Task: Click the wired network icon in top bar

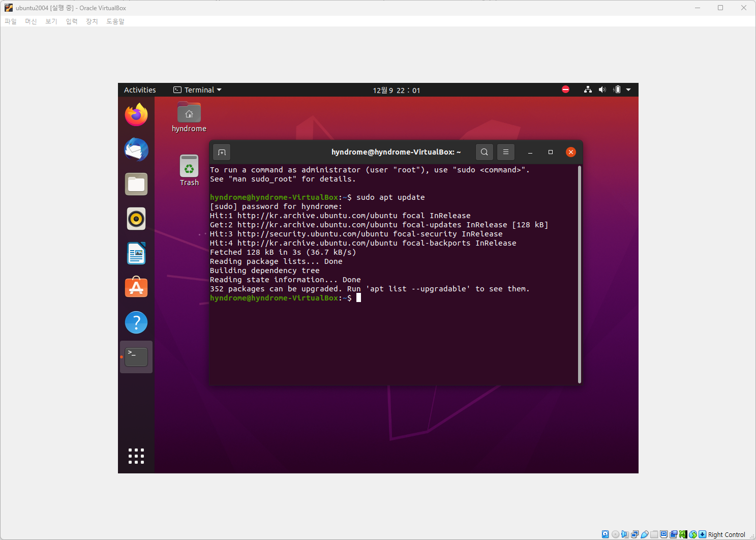Action: click(588, 89)
